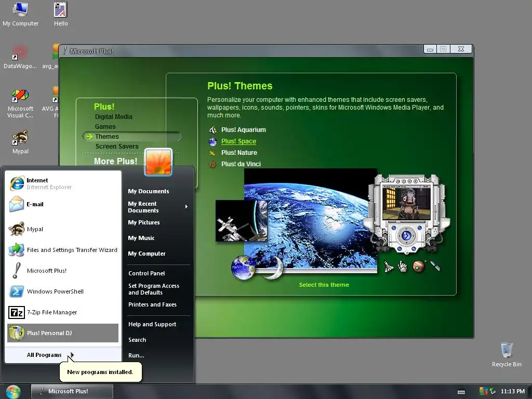Viewport: 532px width, 399px height.
Task: Minimize the Microsoft Plus! window
Action: coord(430,49)
